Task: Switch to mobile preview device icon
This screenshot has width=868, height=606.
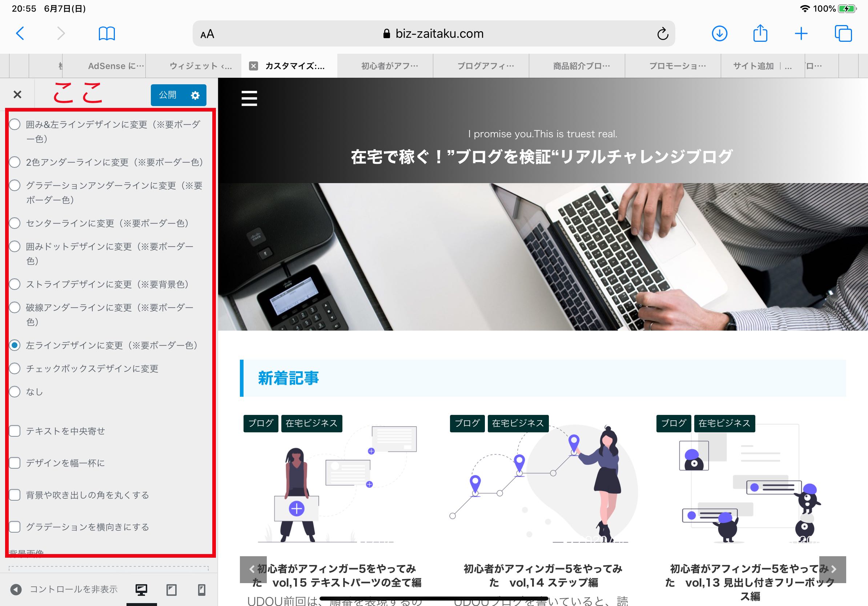Action: [x=202, y=590]
